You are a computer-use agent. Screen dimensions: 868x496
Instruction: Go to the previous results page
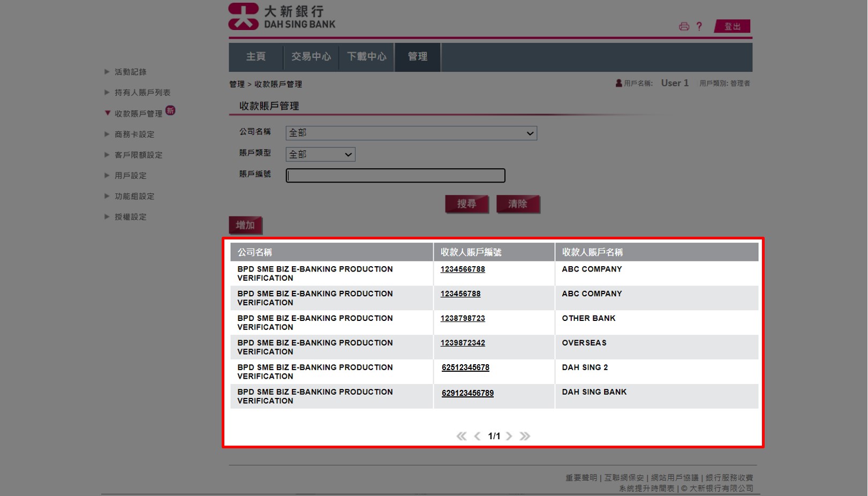tap(477, 436)
